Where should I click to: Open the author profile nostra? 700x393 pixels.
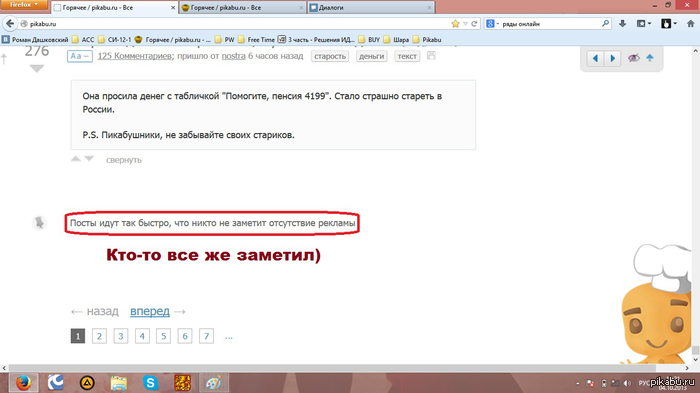tap(233, 56)
